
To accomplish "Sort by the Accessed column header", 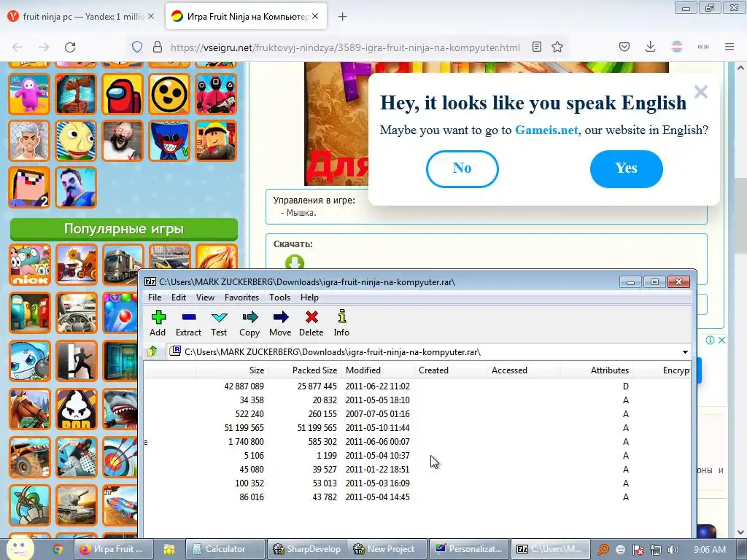I will pos(523,370).
